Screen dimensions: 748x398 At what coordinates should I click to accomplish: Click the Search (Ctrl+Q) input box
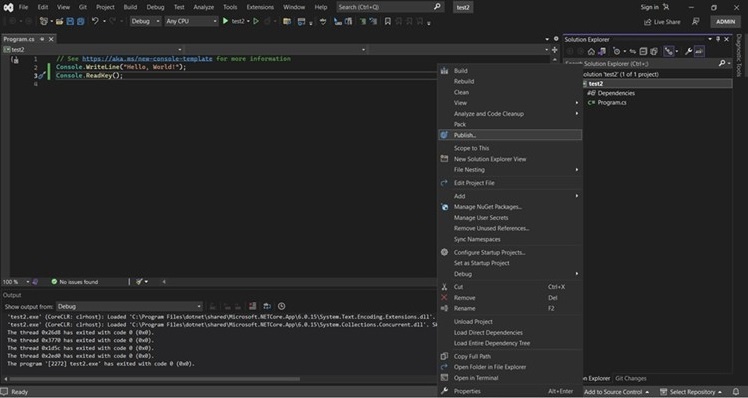pos(390,7)
